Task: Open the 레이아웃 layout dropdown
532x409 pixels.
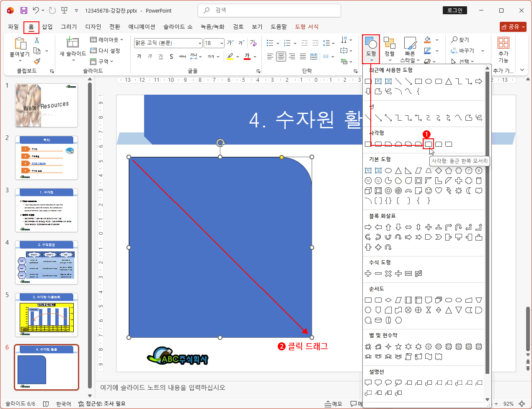Action: [107, 40]
